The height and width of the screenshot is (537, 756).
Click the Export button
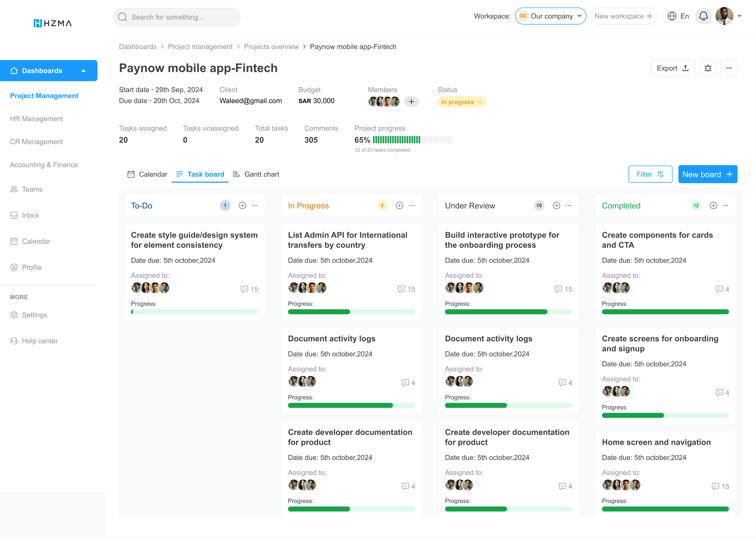(x=673, y=68)
